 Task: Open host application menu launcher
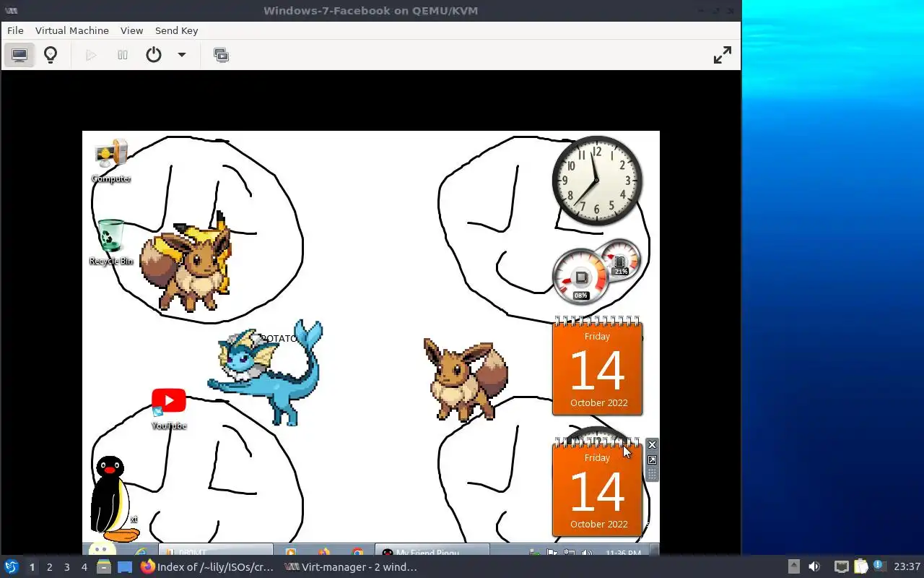11,567
